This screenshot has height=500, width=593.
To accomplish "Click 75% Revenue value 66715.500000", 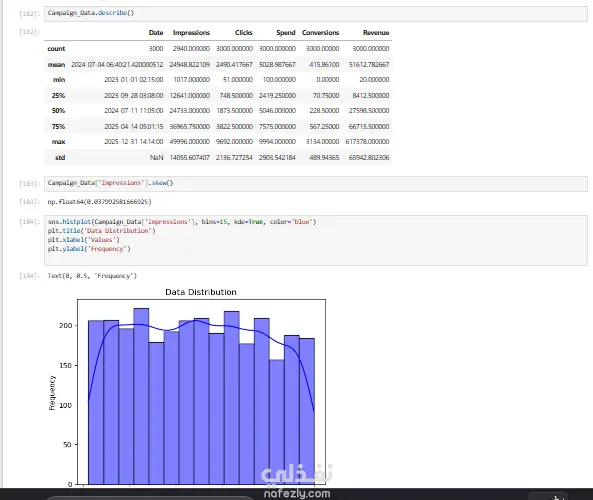I will (369, 127).
